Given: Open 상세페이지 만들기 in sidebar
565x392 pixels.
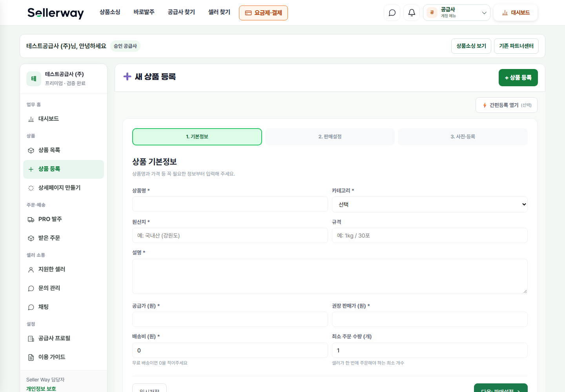Looking at the screenshot, I should pyautogui.click(x=64, y=188).
